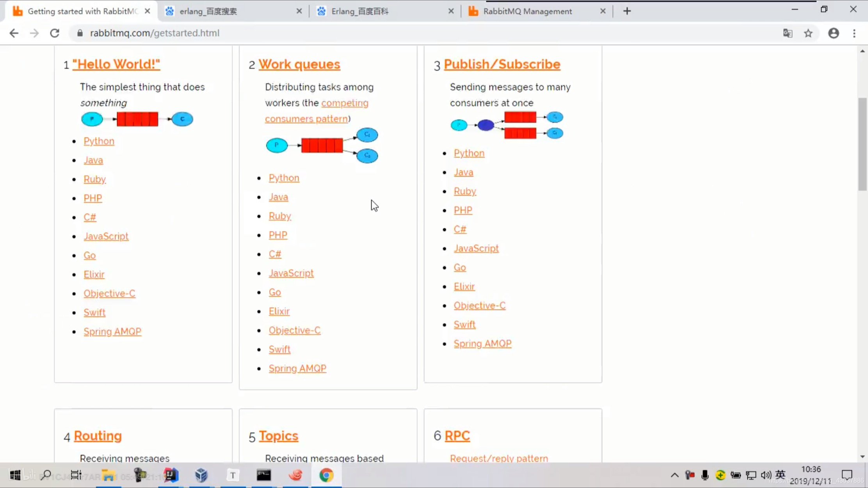This screenshot has width=868, height=488.
Task: Open the Work queues tutorial heading
Action: [x=299, y=64]
